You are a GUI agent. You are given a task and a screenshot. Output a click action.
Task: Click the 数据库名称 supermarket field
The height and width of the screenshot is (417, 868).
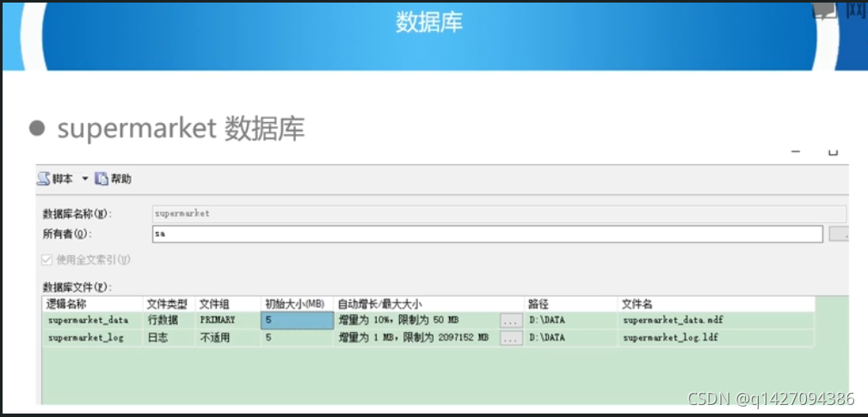coord(499,213)
